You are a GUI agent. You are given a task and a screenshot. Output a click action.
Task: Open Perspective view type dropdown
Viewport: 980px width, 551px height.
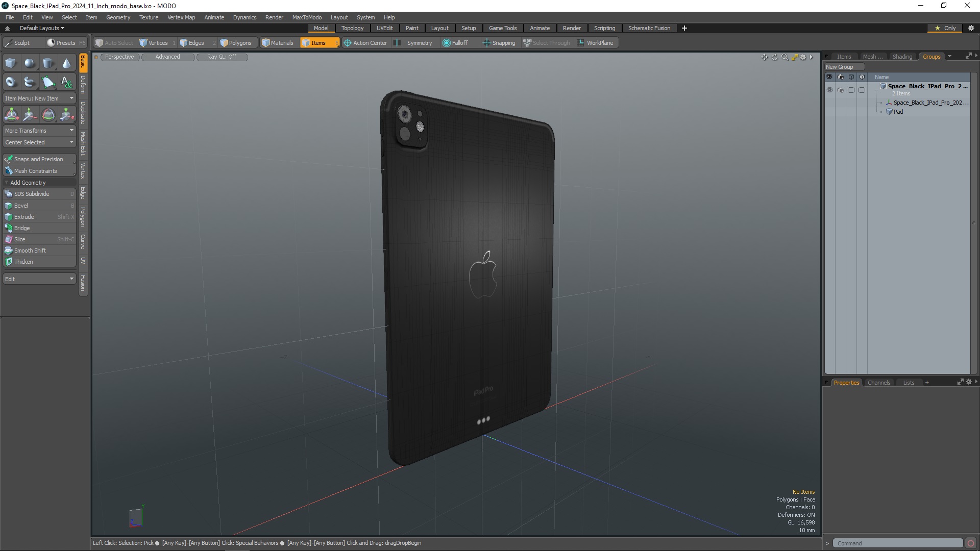[119, 57]
